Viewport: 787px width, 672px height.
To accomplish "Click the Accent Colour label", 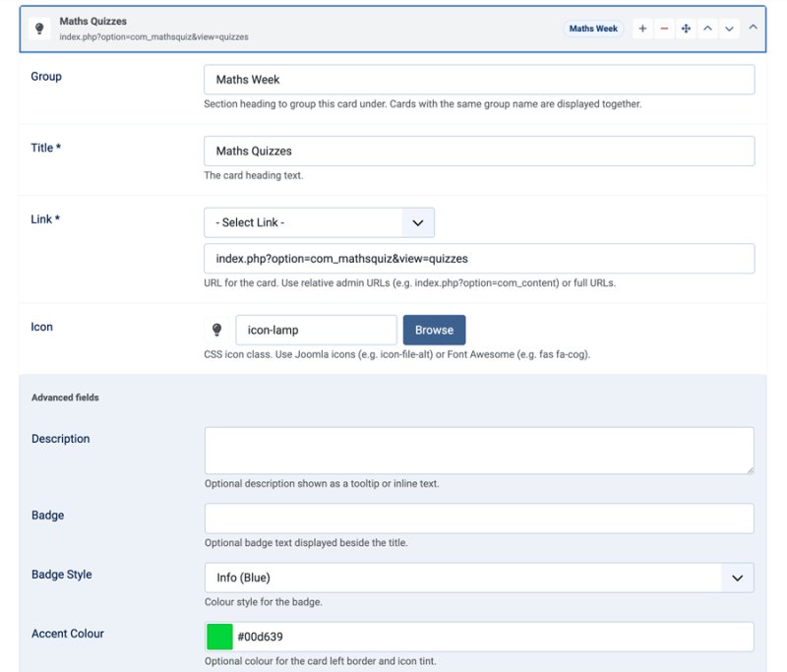I will (68, 634).
